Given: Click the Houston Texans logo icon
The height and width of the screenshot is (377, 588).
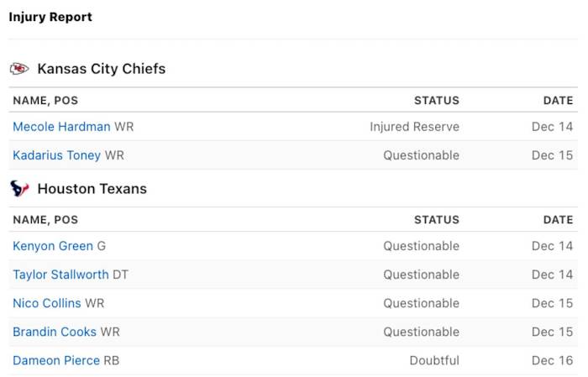Looking at the screenshot, I should pos(19,189).
